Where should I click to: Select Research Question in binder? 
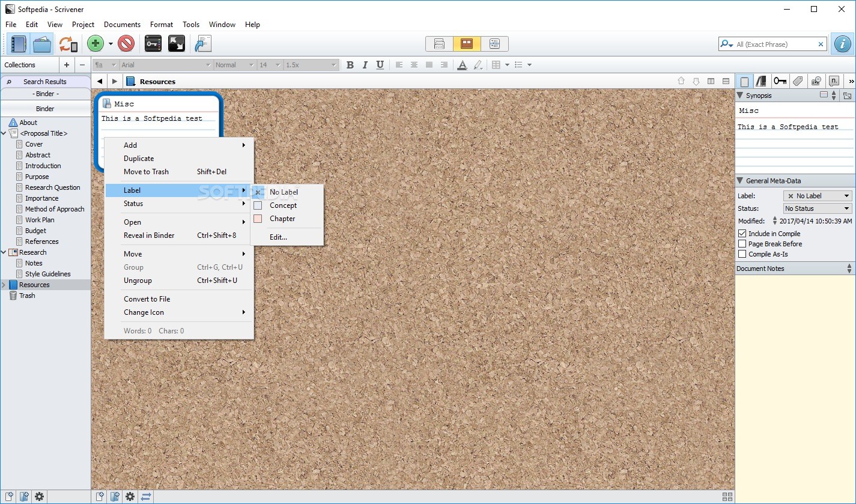pyautogui.click(x=52, y=187)
